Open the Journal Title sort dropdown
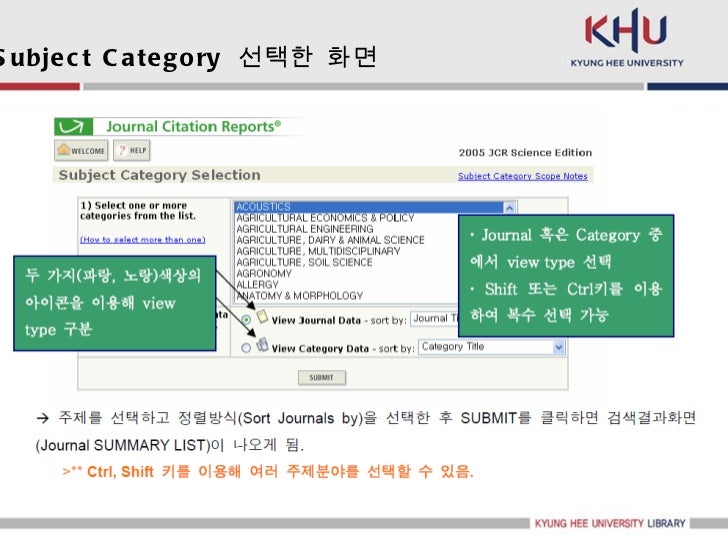The height and width of the screenshot is (546, 728). pos(435,318)
